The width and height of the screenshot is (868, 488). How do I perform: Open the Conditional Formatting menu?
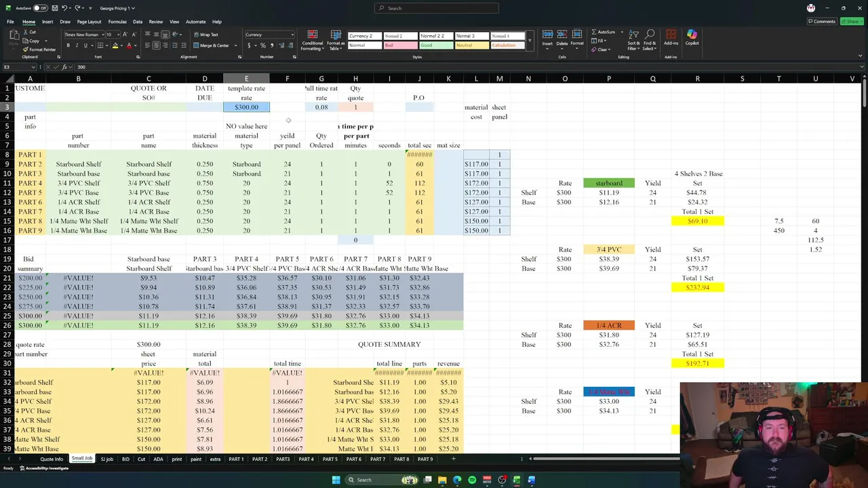click(x=313, y=41)
